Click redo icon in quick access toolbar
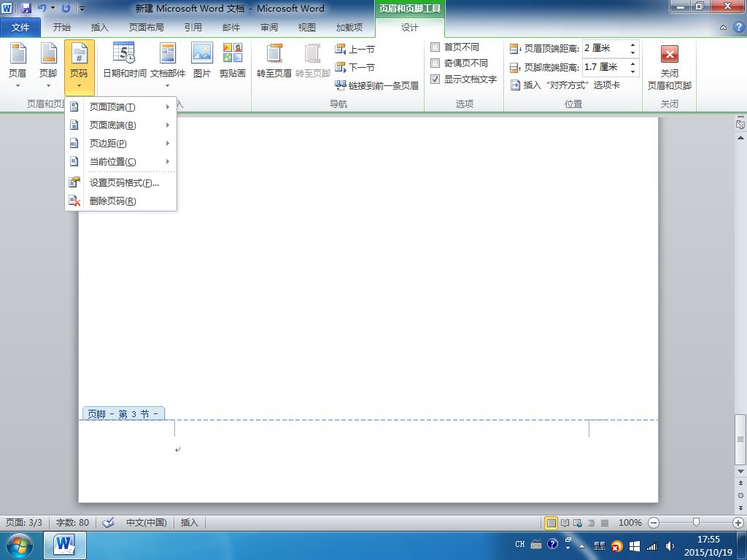 click(66, 8)
